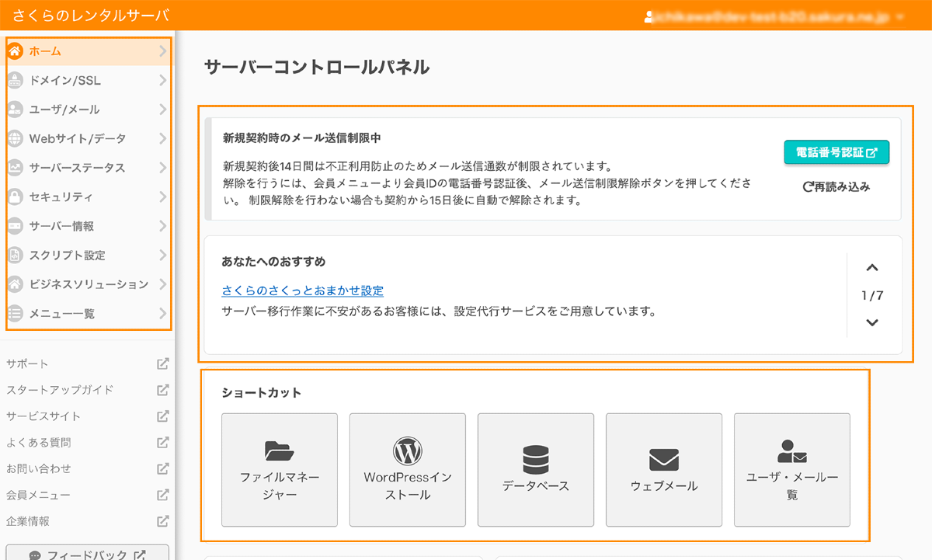Screen dimensions: 932x560
Task: Click the 電話番号認証 button
Action: click(836, 153)
